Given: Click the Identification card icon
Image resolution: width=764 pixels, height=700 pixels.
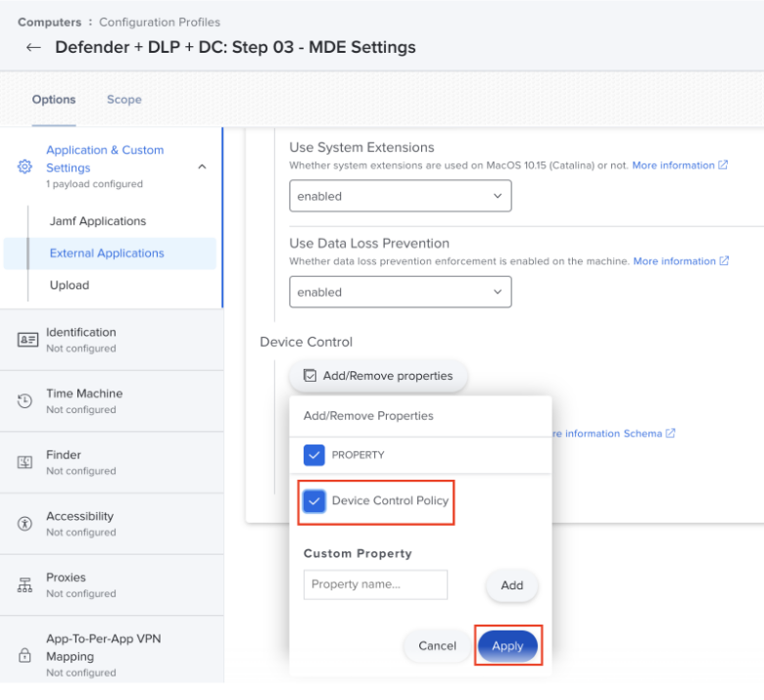Looking at the screenshot, I should tap(26, 340).
